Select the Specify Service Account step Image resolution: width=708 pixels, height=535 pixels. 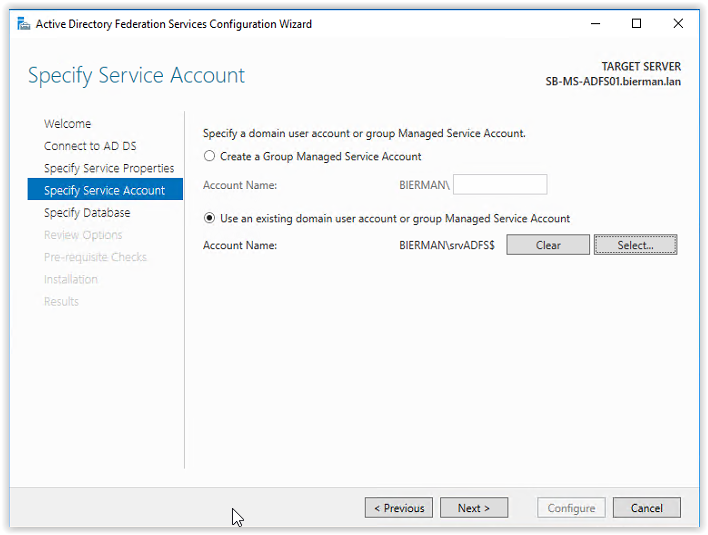[x=105, y=189]
